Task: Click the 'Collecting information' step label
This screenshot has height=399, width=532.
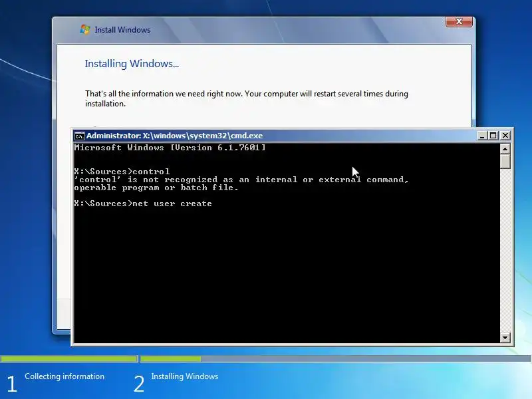Action: click(x=65, y=376)
